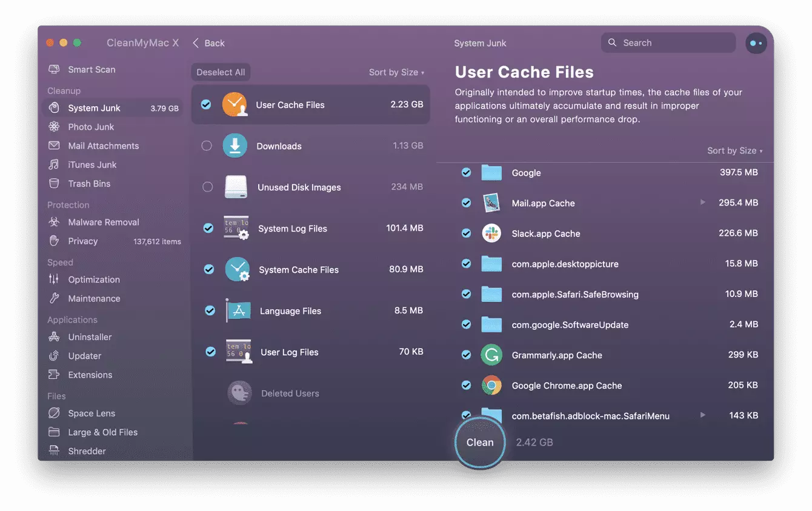Open Sort by Size dropdown in details pane
This screenshot has height=511, width=812.
pyautogui.click(x=734, y=150)
